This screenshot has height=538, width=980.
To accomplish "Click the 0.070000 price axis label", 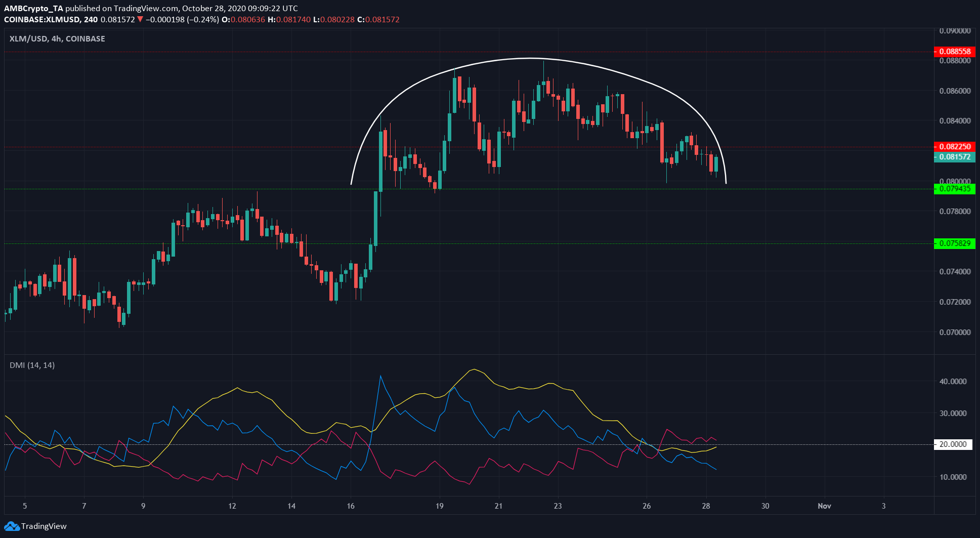I will [955, 333].
